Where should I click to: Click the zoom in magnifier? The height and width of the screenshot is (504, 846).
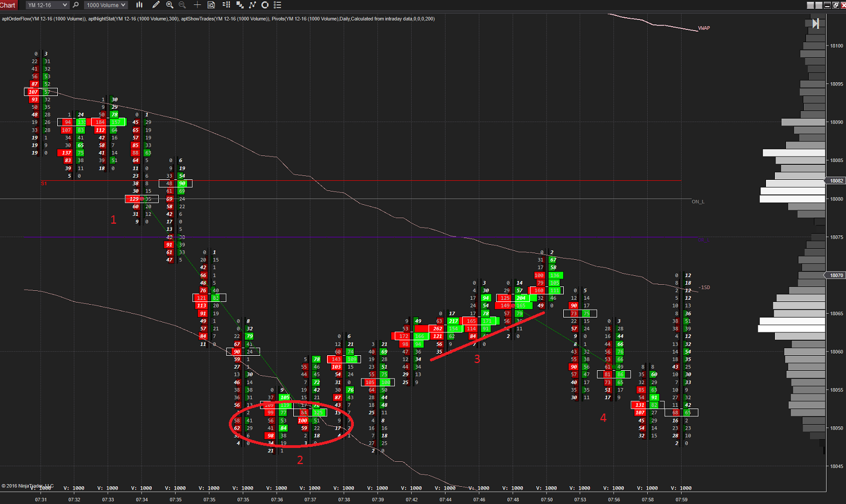point(169,5)
